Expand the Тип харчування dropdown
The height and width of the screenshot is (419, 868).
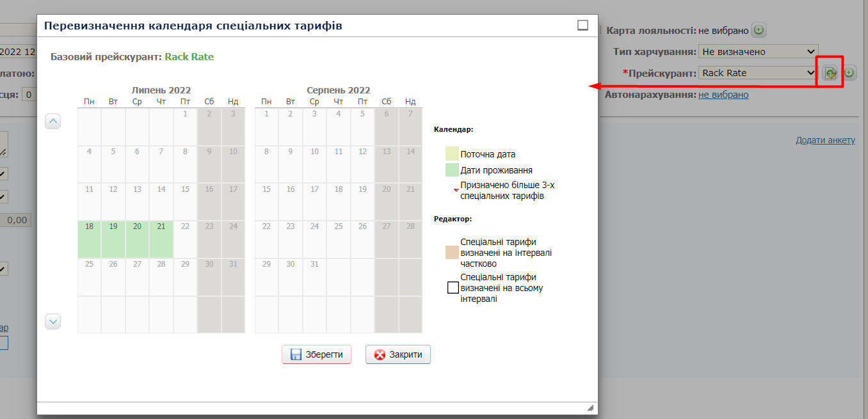click(758, 52)
